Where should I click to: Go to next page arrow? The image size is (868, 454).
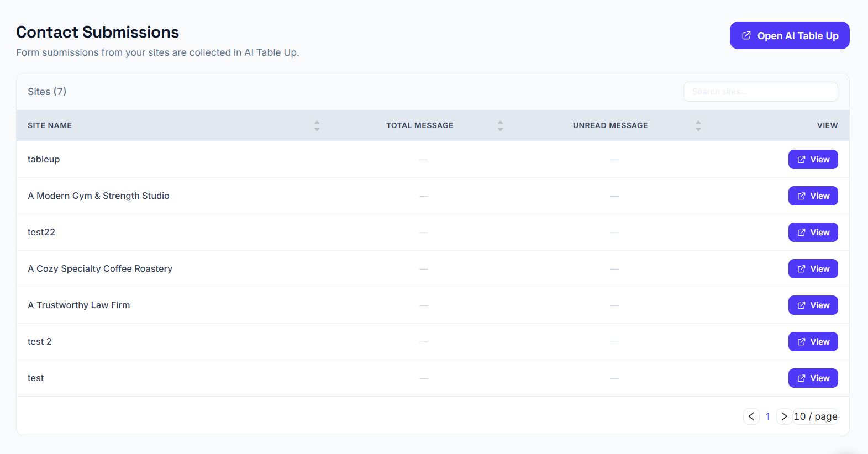(784, 416)
